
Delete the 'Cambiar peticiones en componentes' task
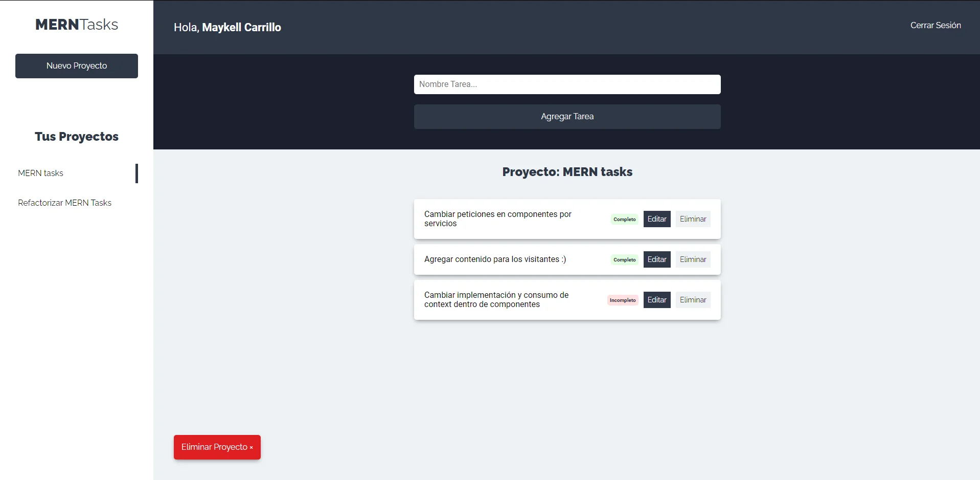pos(693,219)
